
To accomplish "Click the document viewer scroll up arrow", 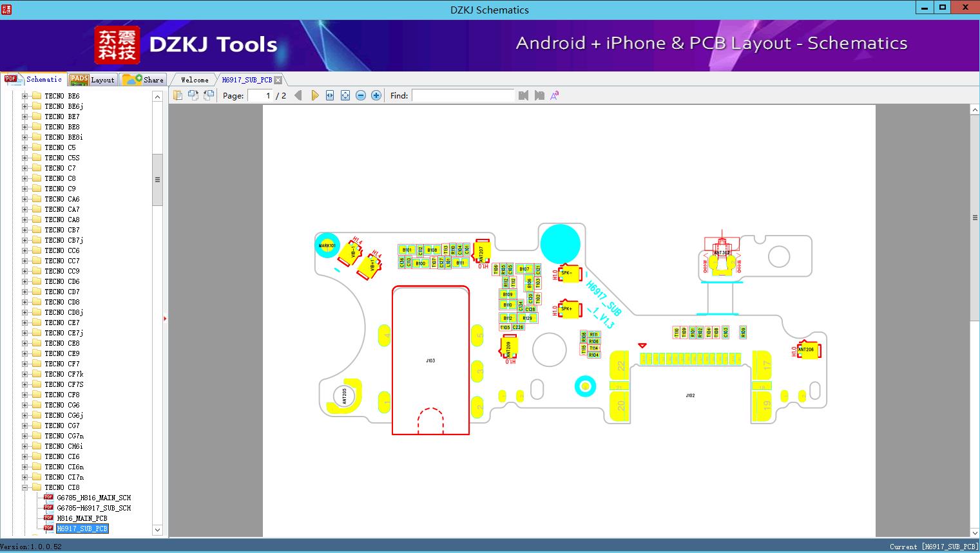I will point(975,110).
